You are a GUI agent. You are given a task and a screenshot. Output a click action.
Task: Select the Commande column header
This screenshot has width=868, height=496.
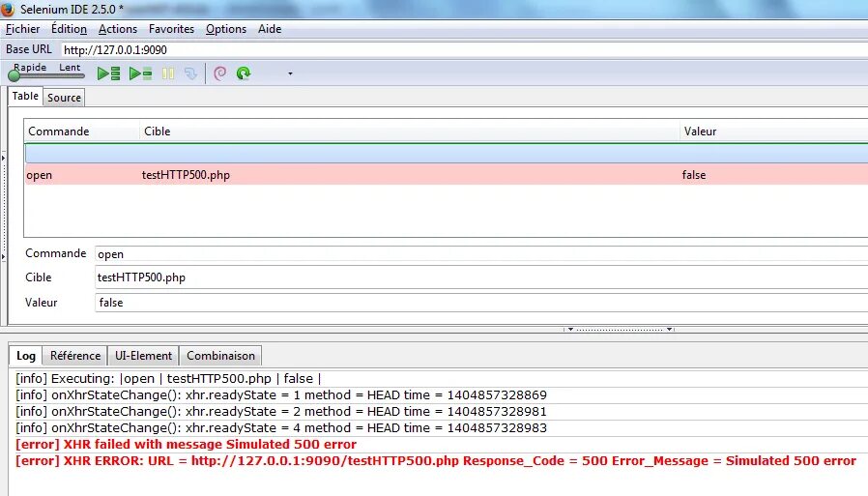click(x=82, y=131)
